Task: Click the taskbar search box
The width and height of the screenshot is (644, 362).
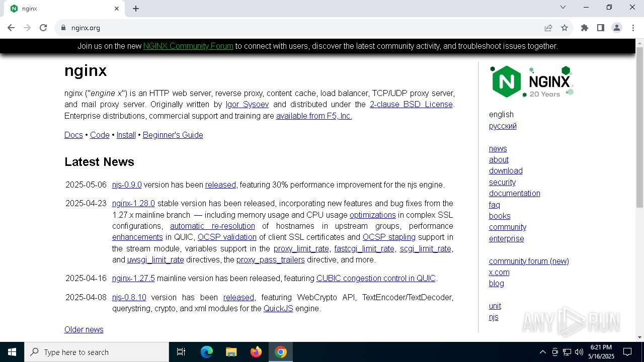Action: pyautogui.click(x=97, y=352)
